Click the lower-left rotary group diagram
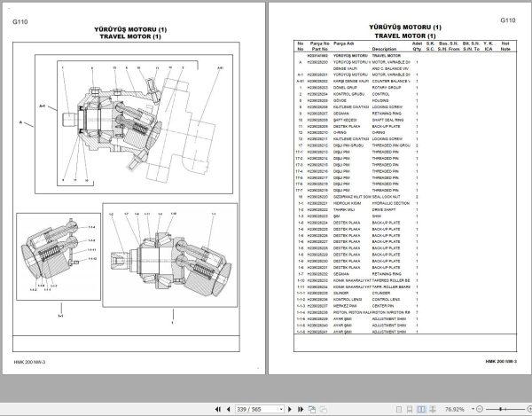This screenshot has width=532, height=416. tap(59, 256)
